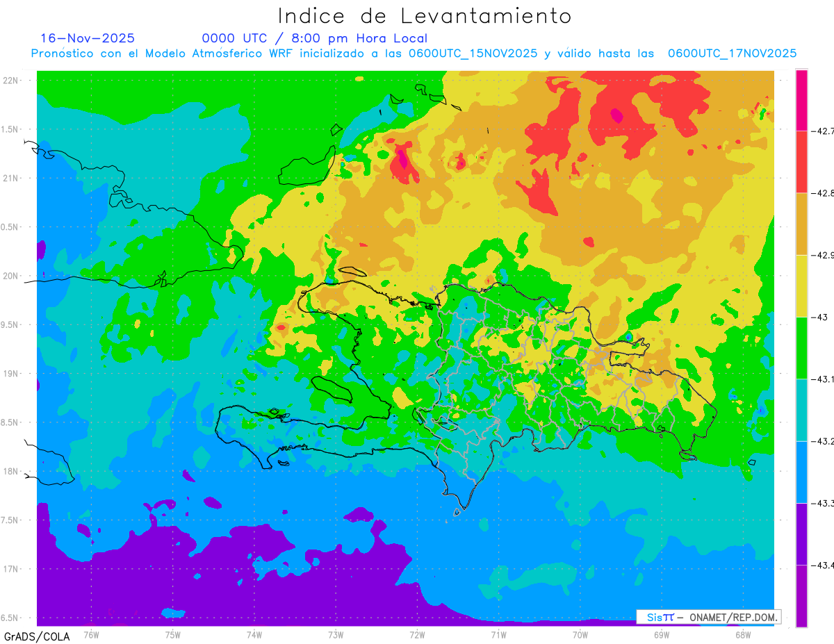834x644 pixels.
Task: Click the "18N" latitude axis label
Action: (x=11, y=471)
